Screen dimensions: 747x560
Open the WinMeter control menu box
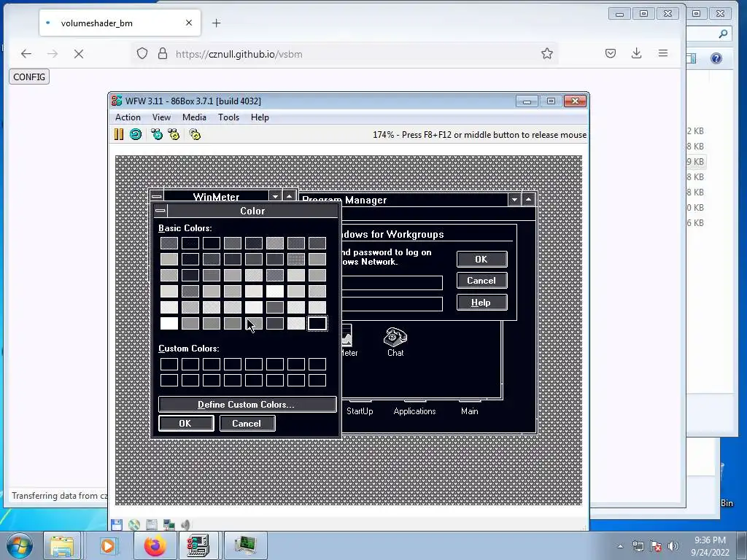click(157, 196)
